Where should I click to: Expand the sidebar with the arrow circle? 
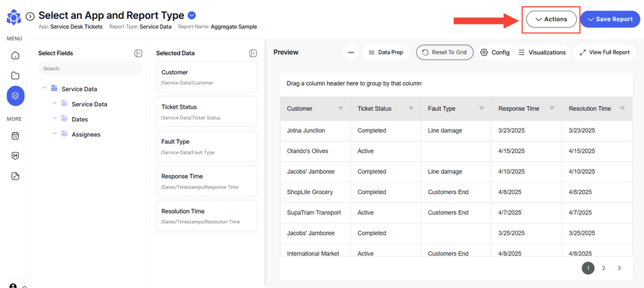pyautogui.click(x=30, y=16)
